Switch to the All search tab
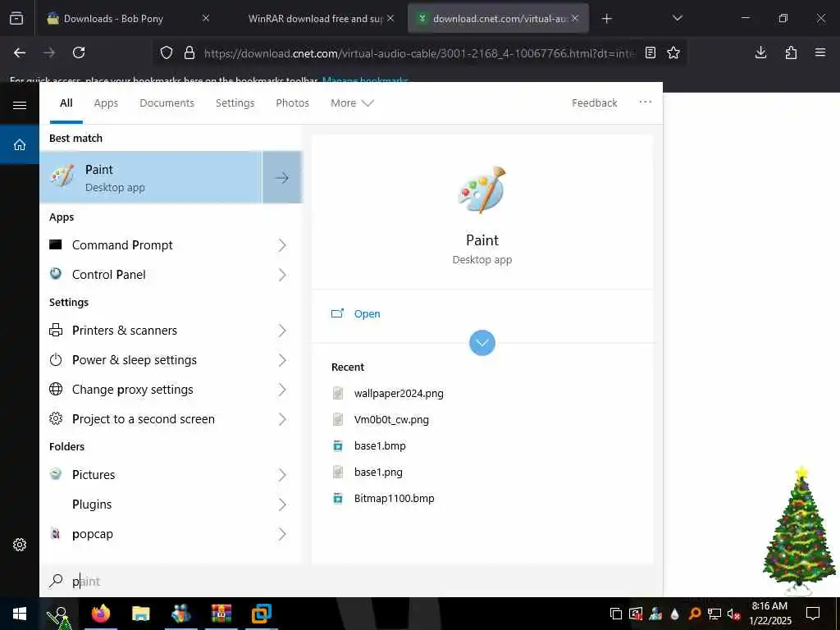840x630 pixels. click(66, 103)
